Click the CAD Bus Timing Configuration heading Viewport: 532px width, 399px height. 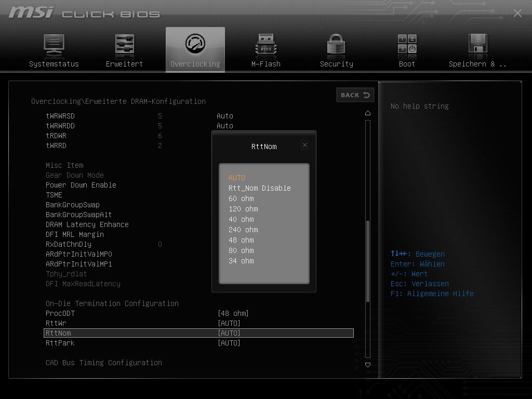(x=104, y=363)
